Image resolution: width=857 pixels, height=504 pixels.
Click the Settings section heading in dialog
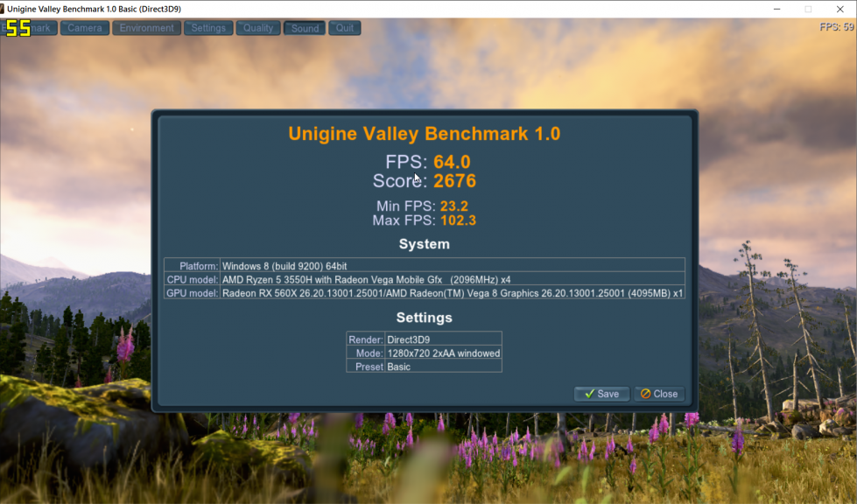tap(425, 318)
